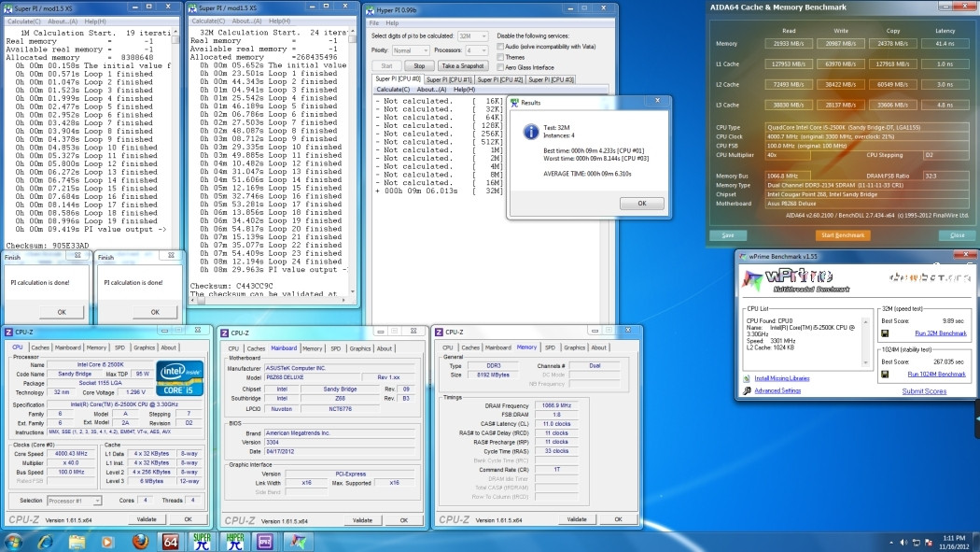Click OK in Hyper PI Results dialog
Image resolution: width=980 pixels, height=552 pixels.
(x=642, y=204)
